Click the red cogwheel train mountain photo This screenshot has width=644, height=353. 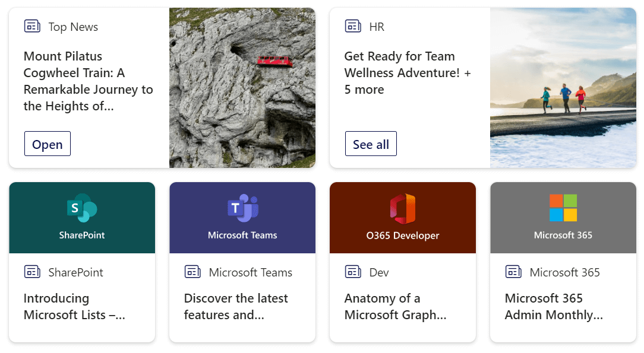[x=242, y=88]
